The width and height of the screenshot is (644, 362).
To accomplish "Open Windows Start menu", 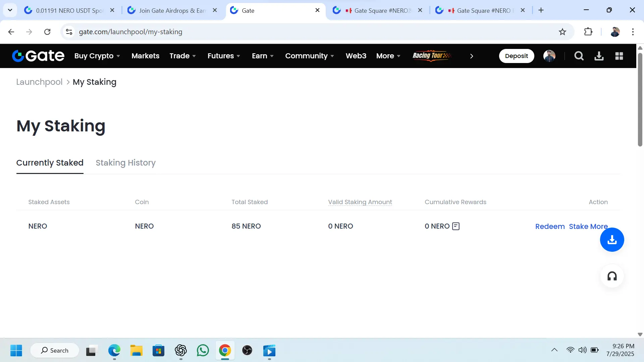I will [x=16, y=351].
